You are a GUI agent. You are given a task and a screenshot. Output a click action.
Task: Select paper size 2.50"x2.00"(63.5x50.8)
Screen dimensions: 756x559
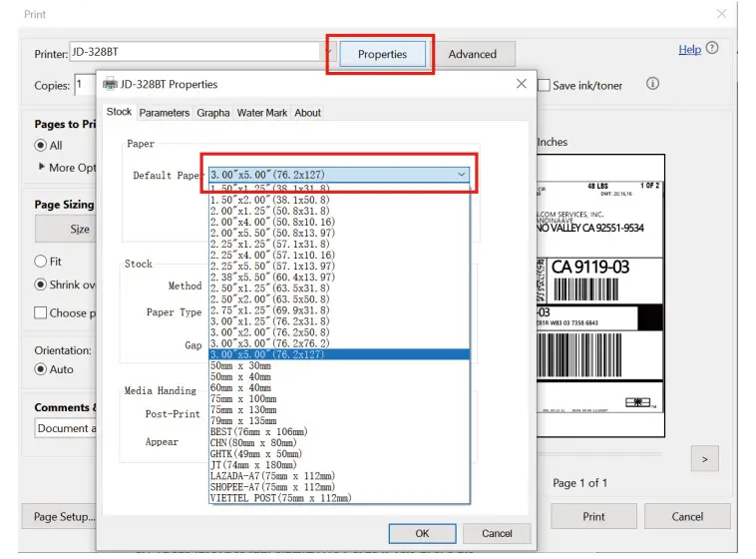click(x=339, y=299)
